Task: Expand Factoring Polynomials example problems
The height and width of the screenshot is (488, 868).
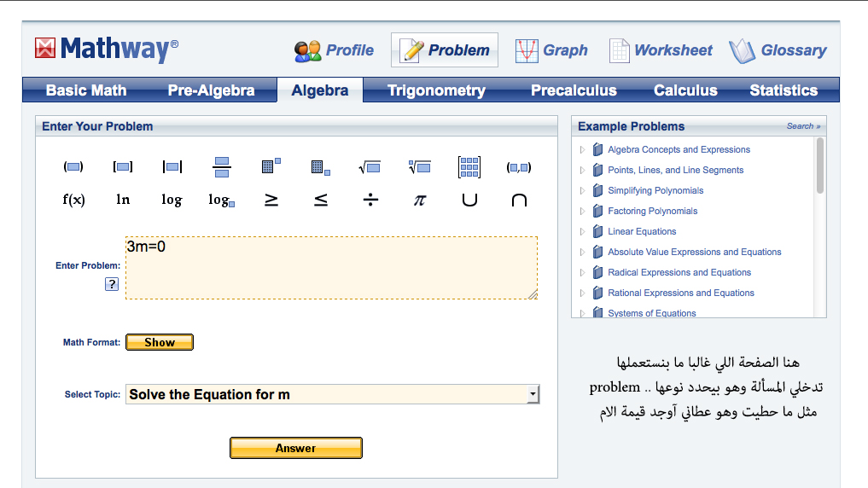Action: (582, 211)
